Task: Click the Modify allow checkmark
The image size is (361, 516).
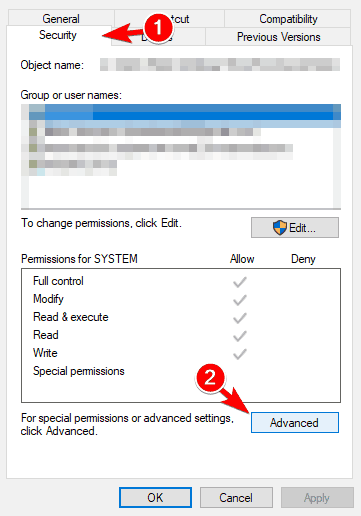Action: click(x=240, y=300)
